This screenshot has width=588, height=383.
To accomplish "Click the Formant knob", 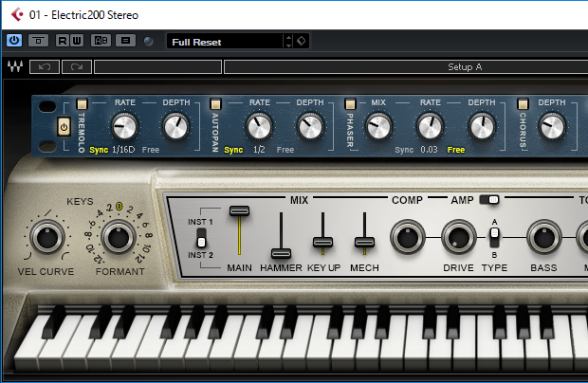I will click(x=119, y=237).
